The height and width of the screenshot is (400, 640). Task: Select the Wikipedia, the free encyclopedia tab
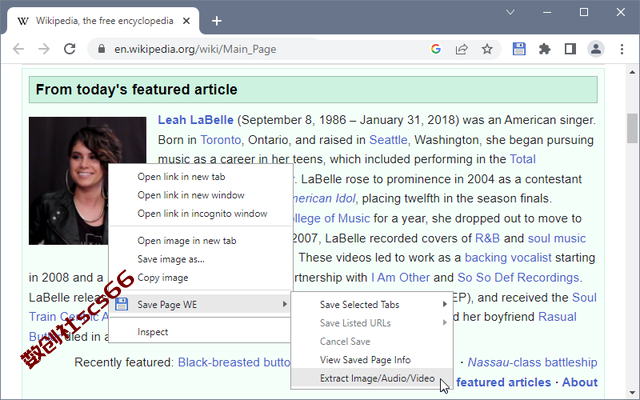pyautogui.click(x=104, y=21)
